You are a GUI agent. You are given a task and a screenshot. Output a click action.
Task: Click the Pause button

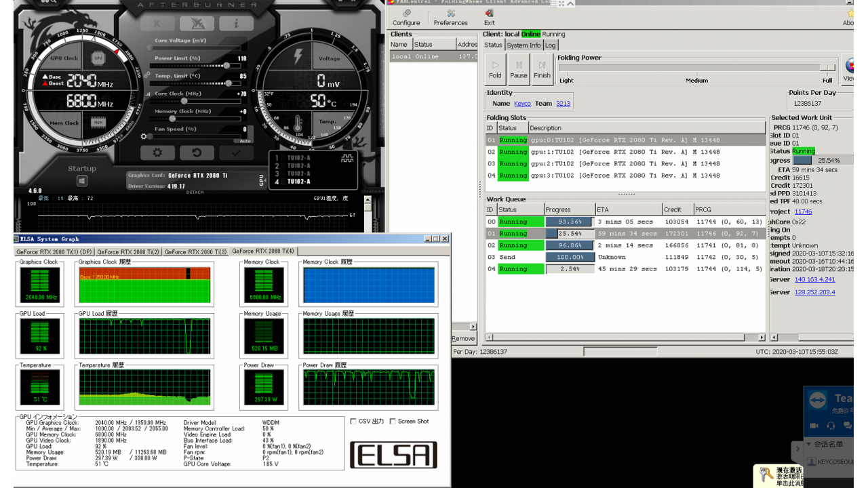[x=519, y=70]
